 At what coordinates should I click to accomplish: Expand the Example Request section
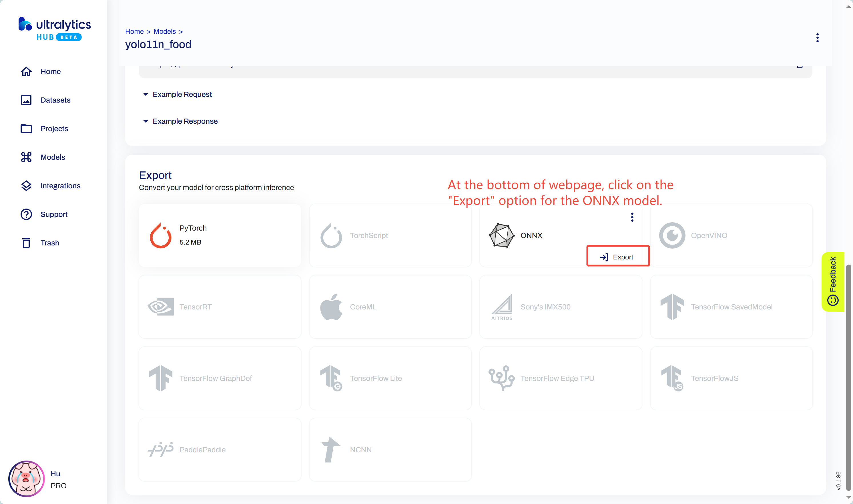tap(182, 94)
